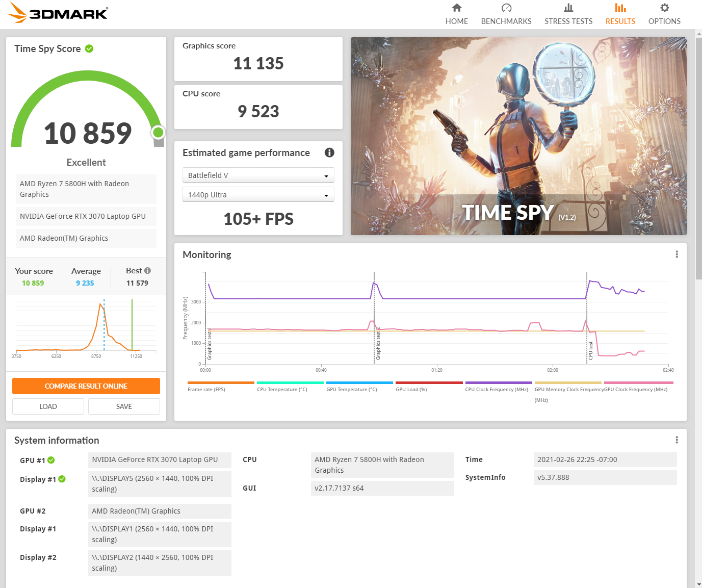Viewport: 702px width, 588px height.
Task: Click the DISPLAY2 1440 × 2560 value
Action: [x=160, y=563]
